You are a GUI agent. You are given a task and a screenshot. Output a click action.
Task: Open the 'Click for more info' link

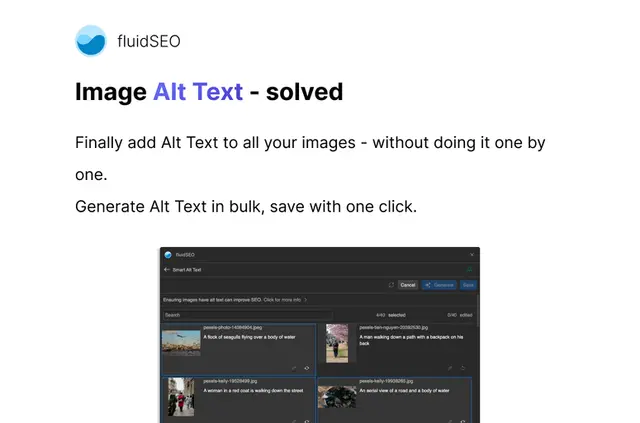(x=282, y=300)
